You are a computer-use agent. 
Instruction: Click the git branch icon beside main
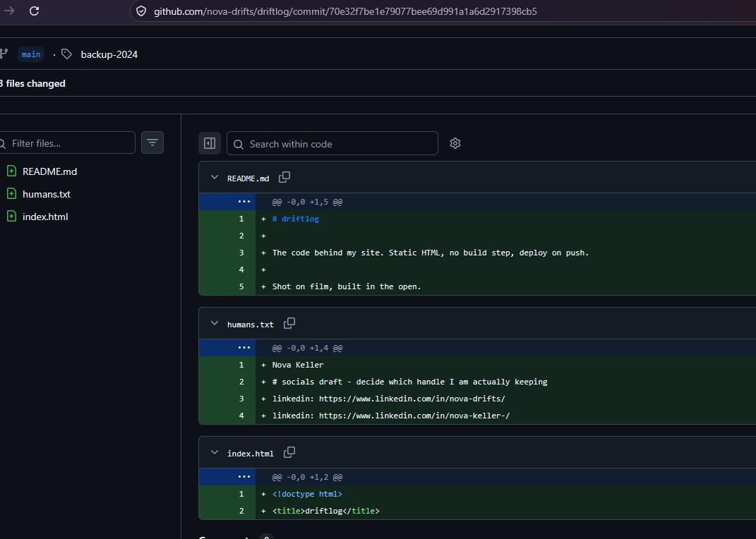tap(4, 54)
